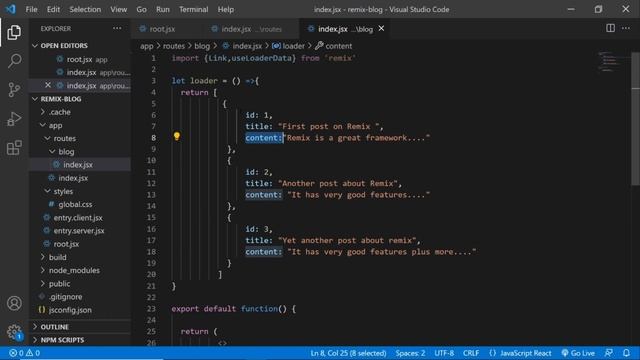Change line endings via CRLF indicator

click(x=471, y=353)
